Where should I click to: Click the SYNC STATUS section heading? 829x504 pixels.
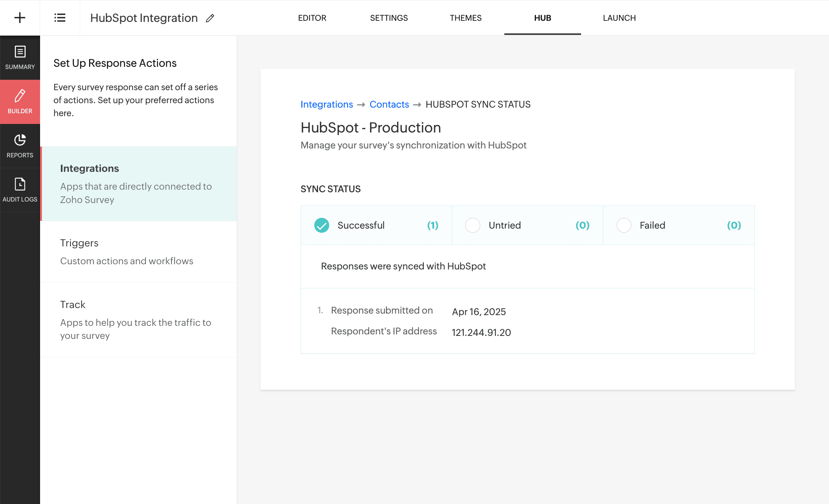tap(331, 189)
